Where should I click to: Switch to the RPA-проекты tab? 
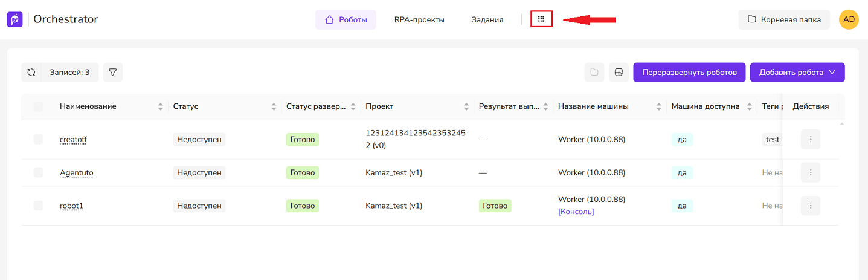(419, 19)
